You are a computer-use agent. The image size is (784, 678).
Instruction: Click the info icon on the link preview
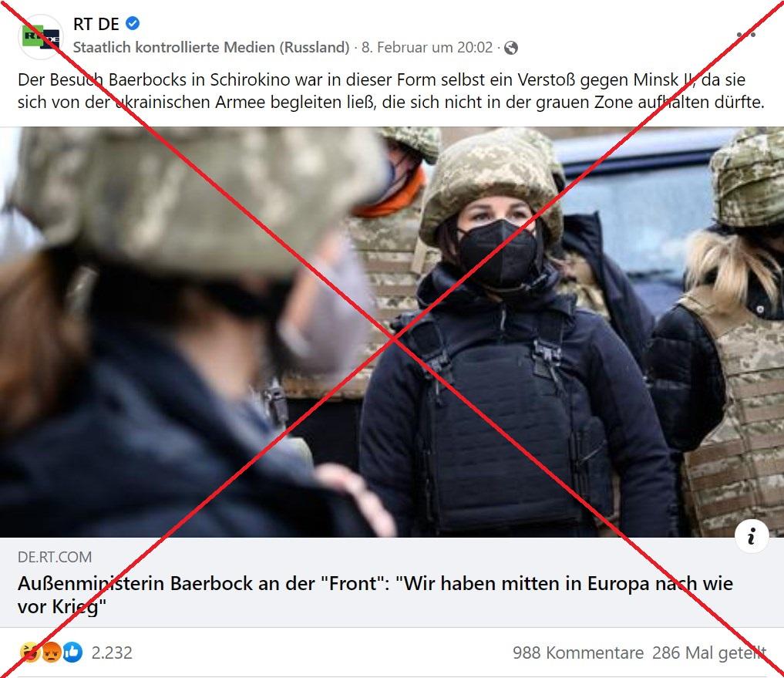coord(751,536)
